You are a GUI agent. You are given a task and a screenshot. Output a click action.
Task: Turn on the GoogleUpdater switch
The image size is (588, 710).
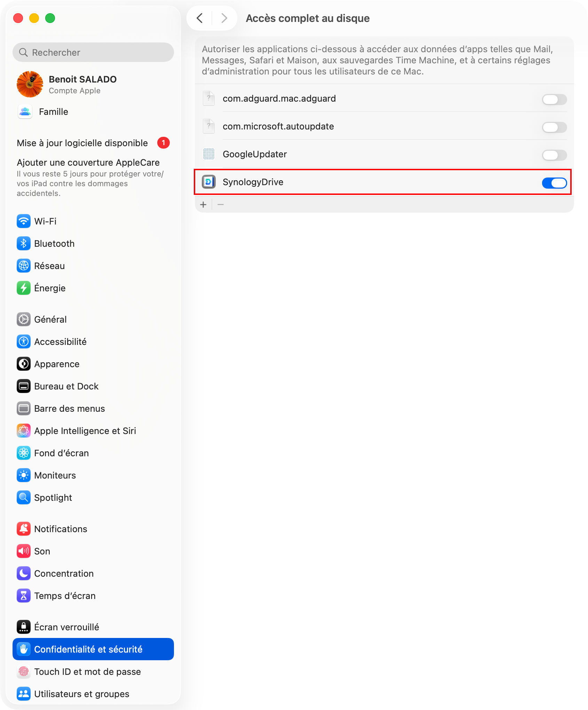[x=554, y=155]
